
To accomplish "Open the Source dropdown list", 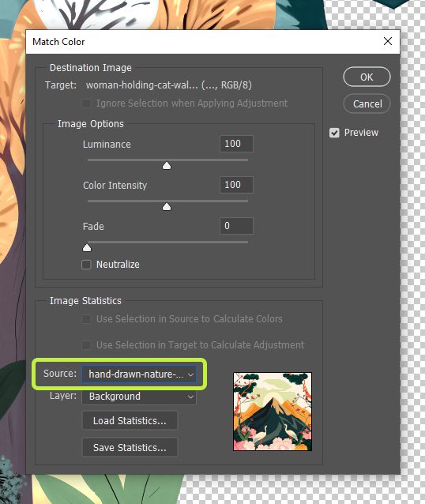I will pos(139,374).
